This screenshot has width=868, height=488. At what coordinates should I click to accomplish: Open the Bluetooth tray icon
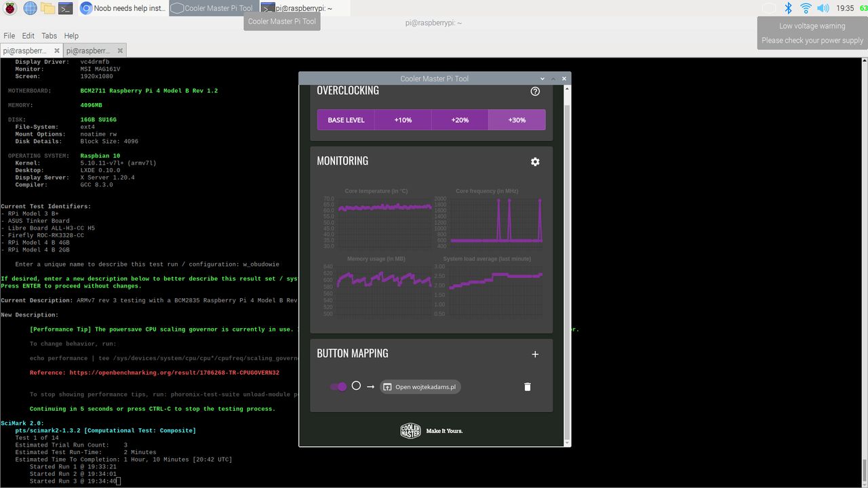(x=788, y=8)
